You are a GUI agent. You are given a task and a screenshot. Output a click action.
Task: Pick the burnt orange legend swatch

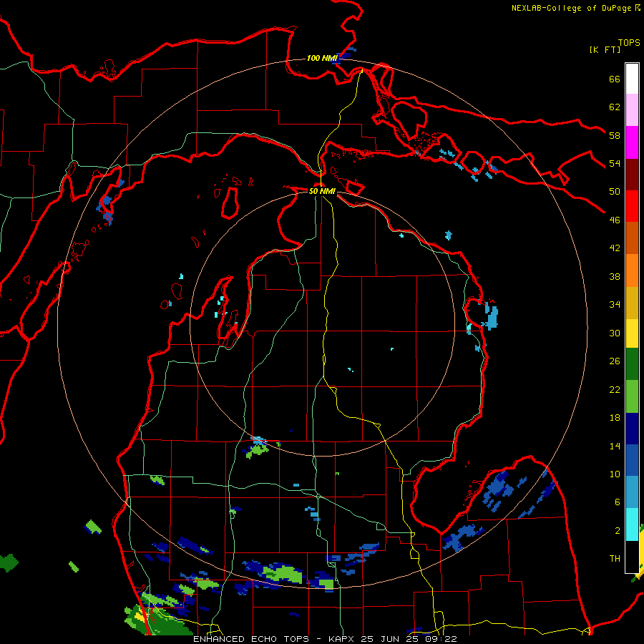click(x=632, y=238)
